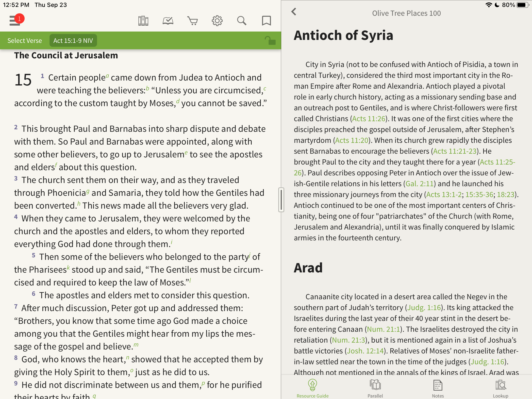The width and height of the screenshot is (532, 399).
Task: Tap the 'Arad' heading
Action: [308, 268]
